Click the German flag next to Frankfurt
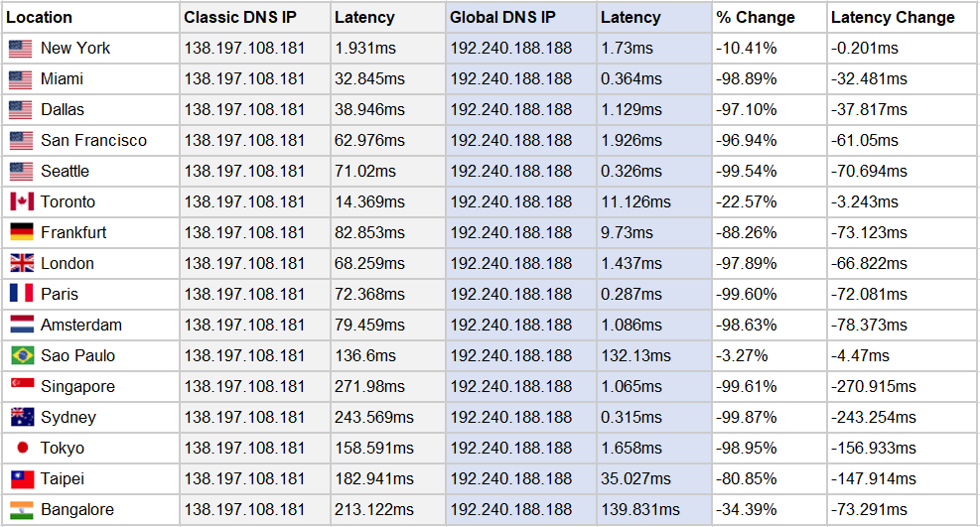The height and width of the screenshot is (527, 980). [21, 233]
